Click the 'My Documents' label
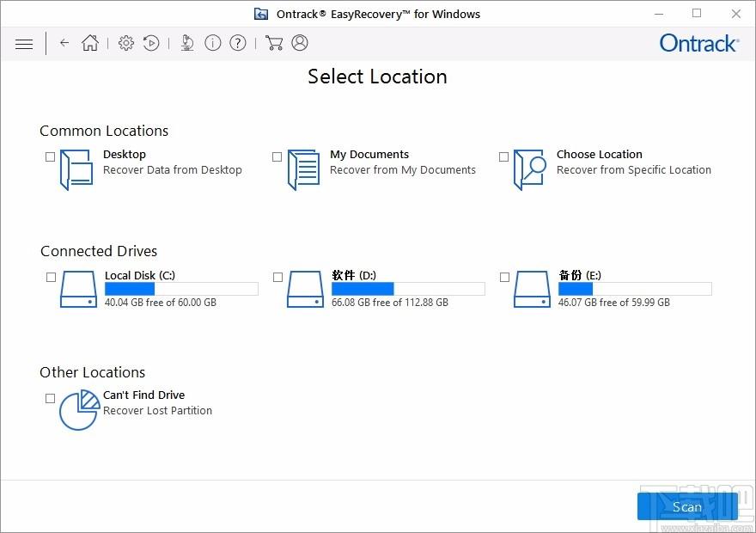Viewport: 756px width, 533px height. (x=369, y=155)
